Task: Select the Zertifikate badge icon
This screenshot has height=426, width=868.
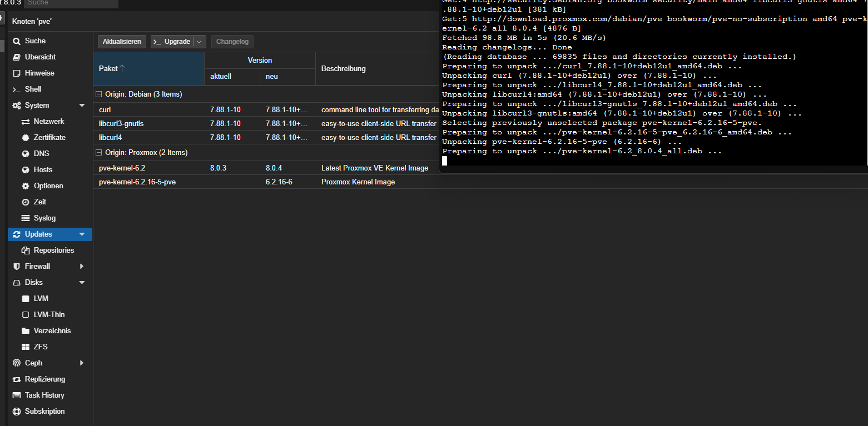Action: pyautogui.click(x=26, y=137)
